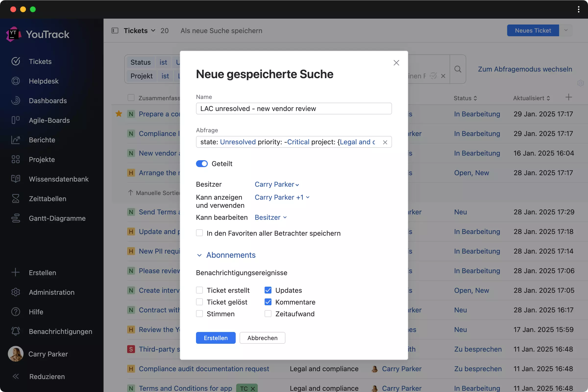
Task: Check In den Favoriten aller Betrachter speichern
Action: 199,233
